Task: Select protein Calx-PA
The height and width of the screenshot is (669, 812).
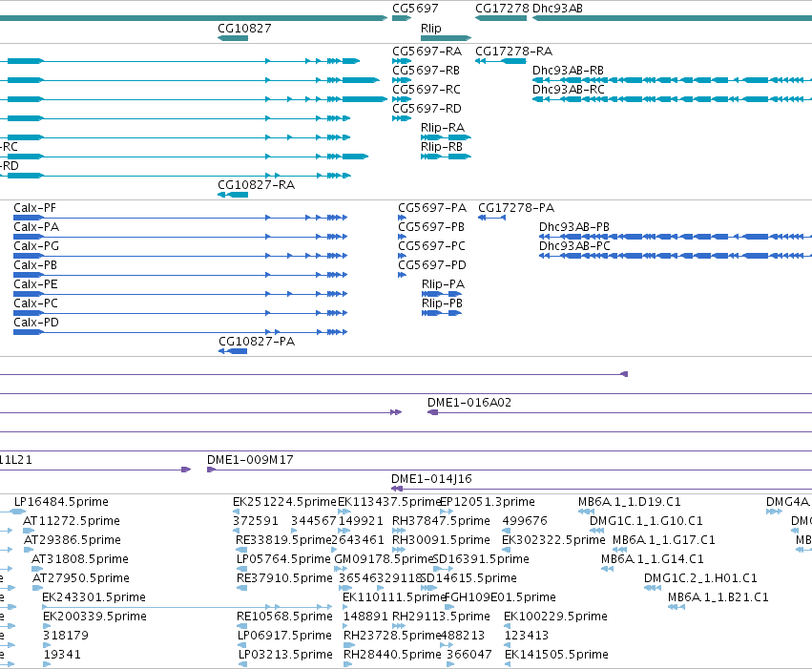Action: [36, 227]
